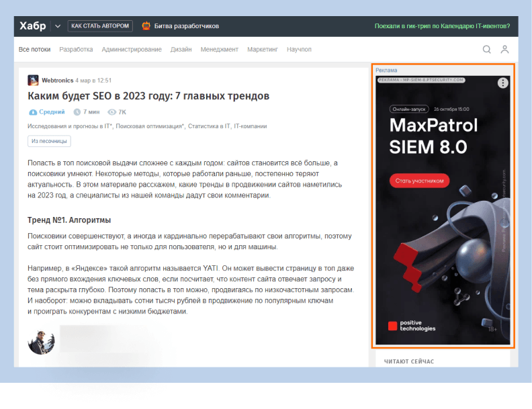This screenshot has height=409, width=532.
Task: Open the ad options three-dot menu
Action: pos(502,83)
